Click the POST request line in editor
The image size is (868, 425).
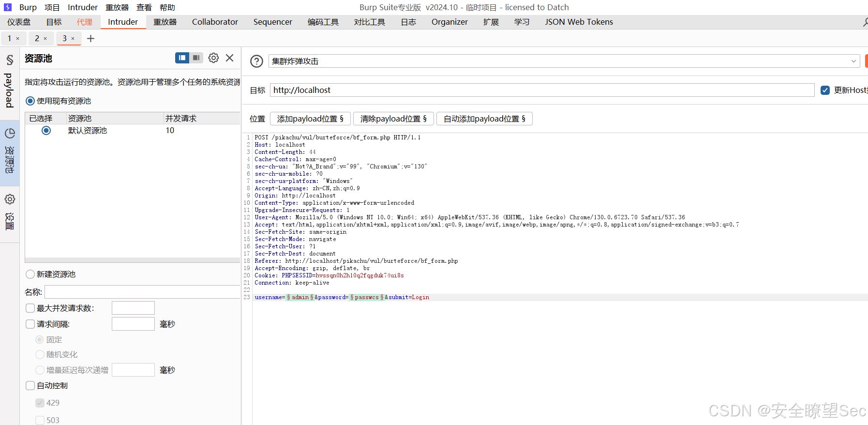point(337,137)
